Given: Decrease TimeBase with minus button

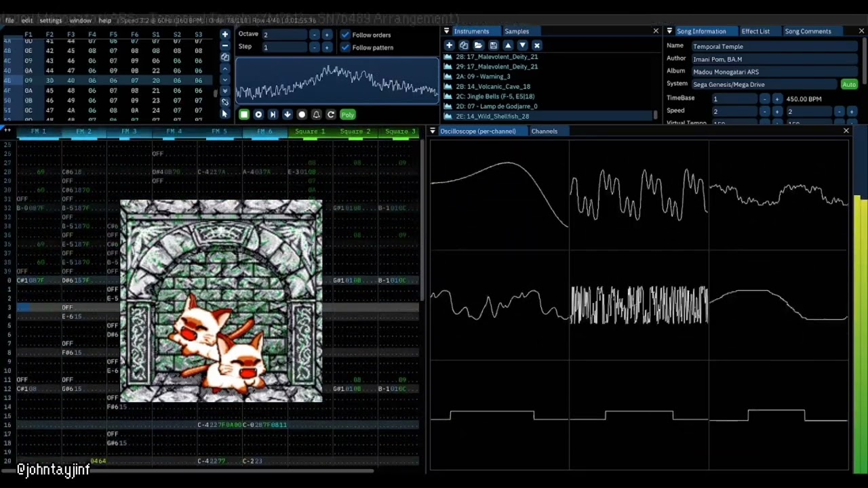Looking at the screenshot, I should (x=764, y=99).
